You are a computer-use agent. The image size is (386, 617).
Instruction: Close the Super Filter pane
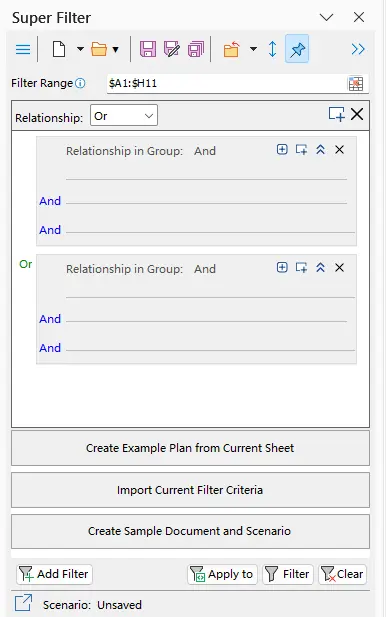[x=359, y=17]
